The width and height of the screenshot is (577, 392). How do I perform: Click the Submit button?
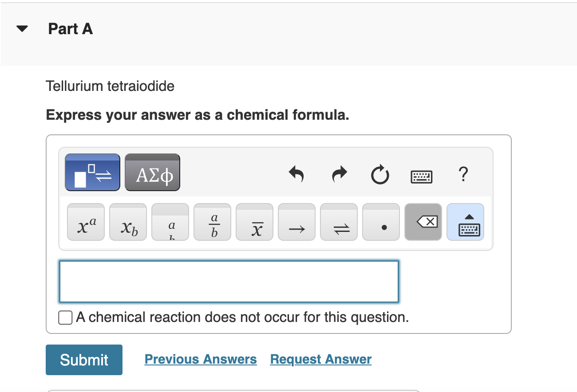click(84, 360)
